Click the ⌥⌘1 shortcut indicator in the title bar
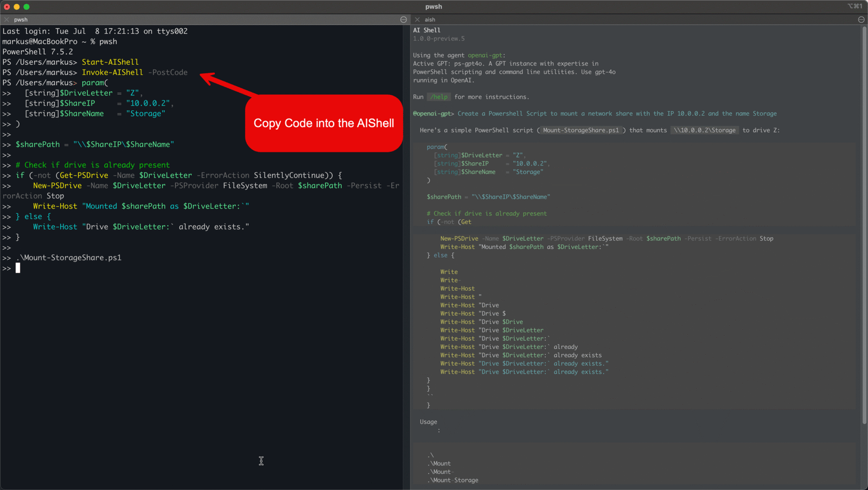Viewport: 868px width, 490px height. click(856, 7)
